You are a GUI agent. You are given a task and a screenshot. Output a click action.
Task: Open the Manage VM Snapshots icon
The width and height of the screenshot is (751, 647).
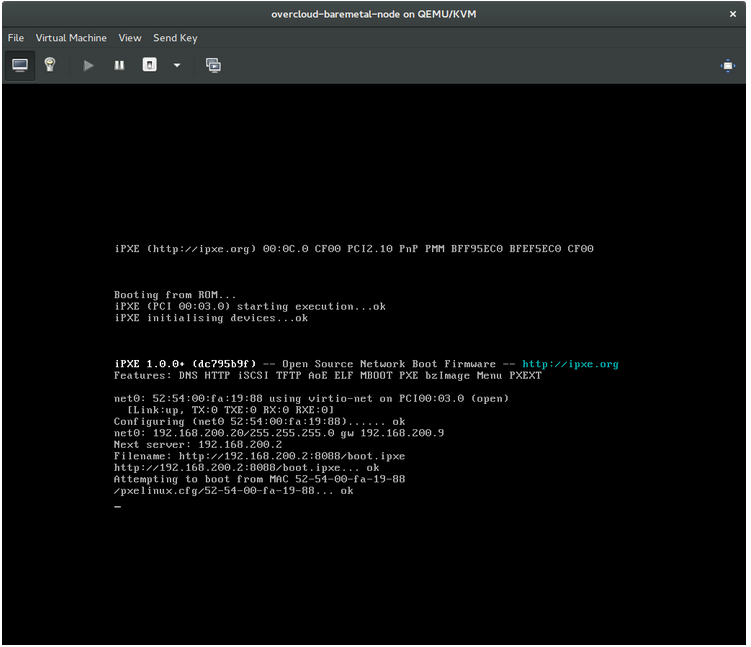pos(213,65)
